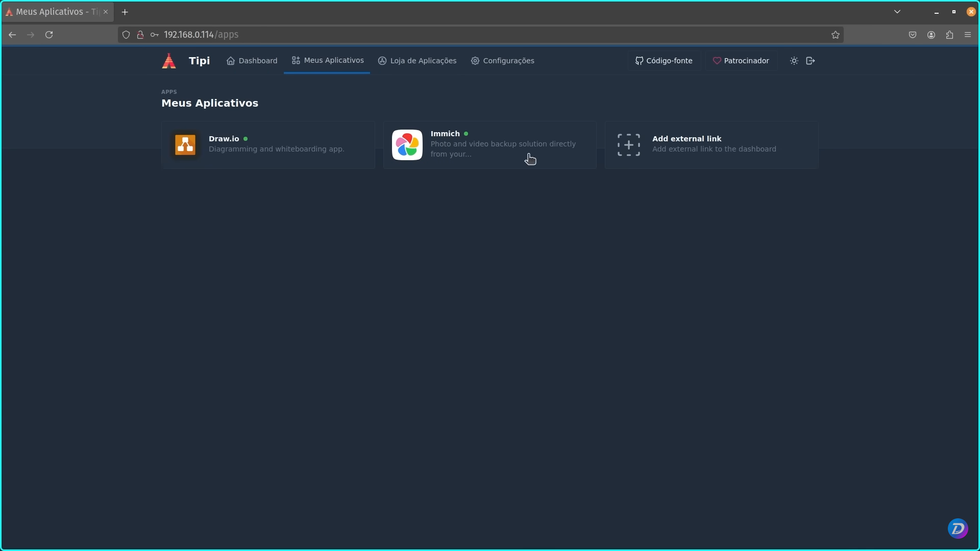Select the Meus Aplicativos tab

pos(327,61)
